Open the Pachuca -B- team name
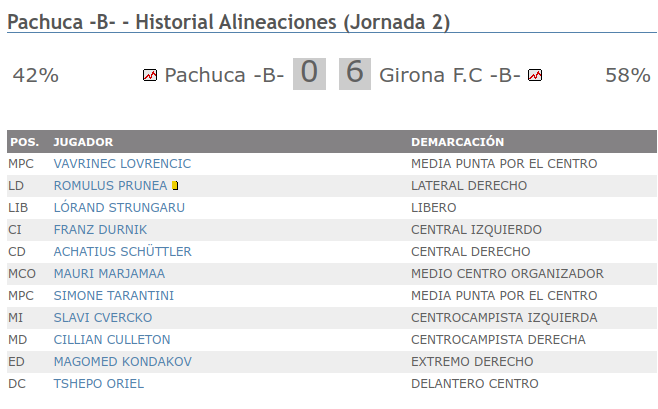658x409 pixels. 224,75
